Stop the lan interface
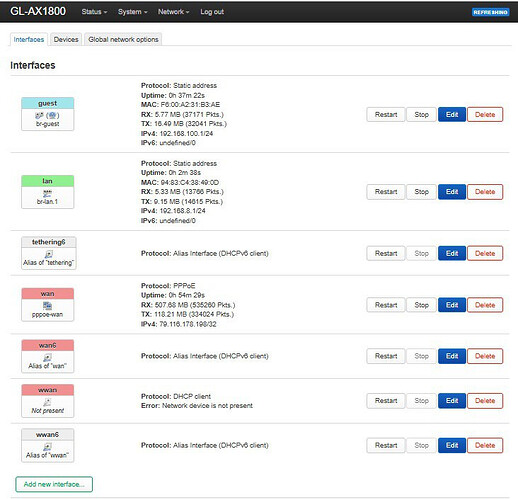Viewport: 518px width, 499px height. 421,192
